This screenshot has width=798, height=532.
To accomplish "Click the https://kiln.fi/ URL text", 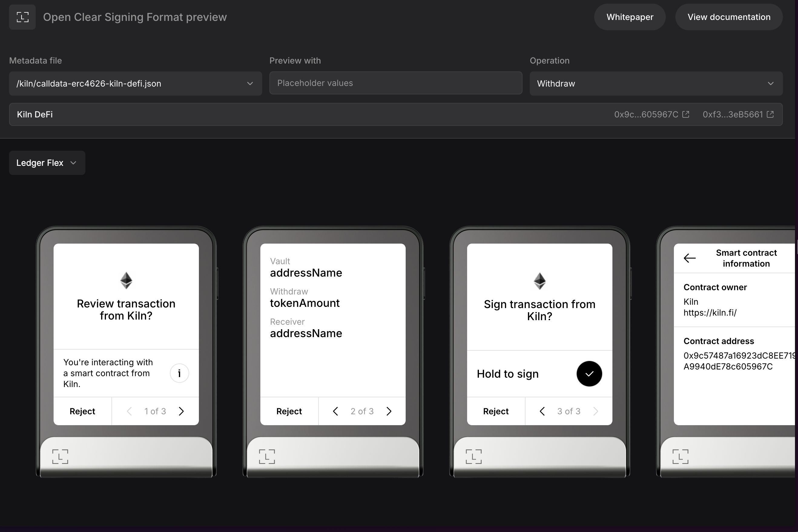I will [710, 313].
